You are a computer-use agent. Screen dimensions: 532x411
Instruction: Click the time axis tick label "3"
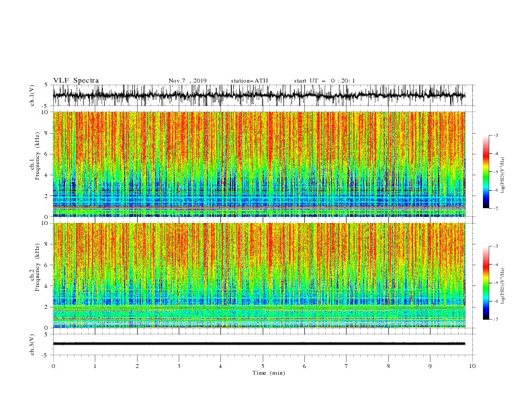[179, 366]
